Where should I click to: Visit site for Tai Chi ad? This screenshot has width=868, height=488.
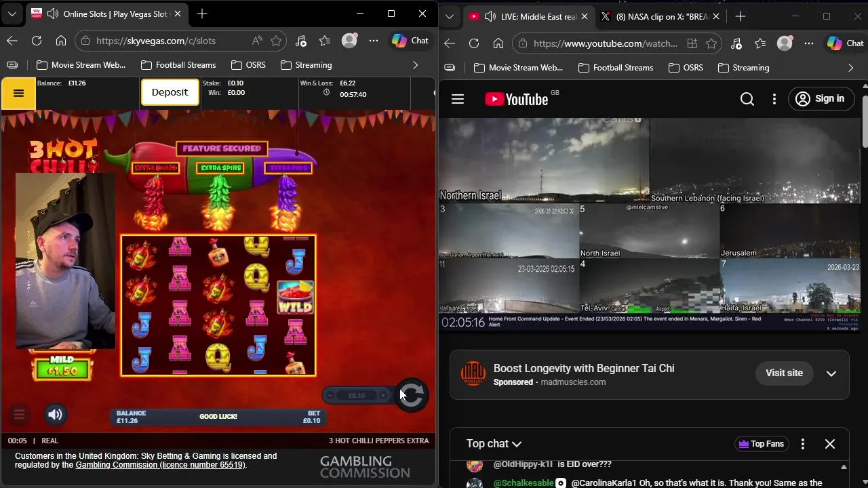[x=784, y=373]
